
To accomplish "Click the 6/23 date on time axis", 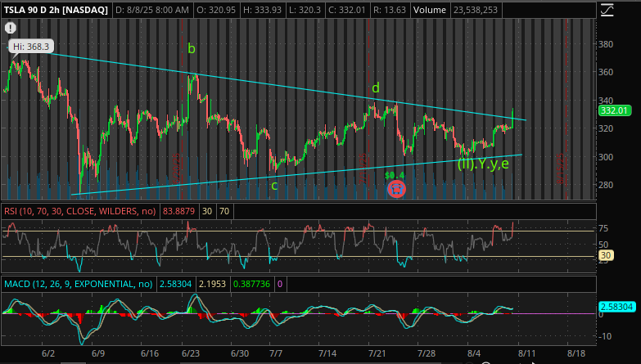I will tap(191, 353).
